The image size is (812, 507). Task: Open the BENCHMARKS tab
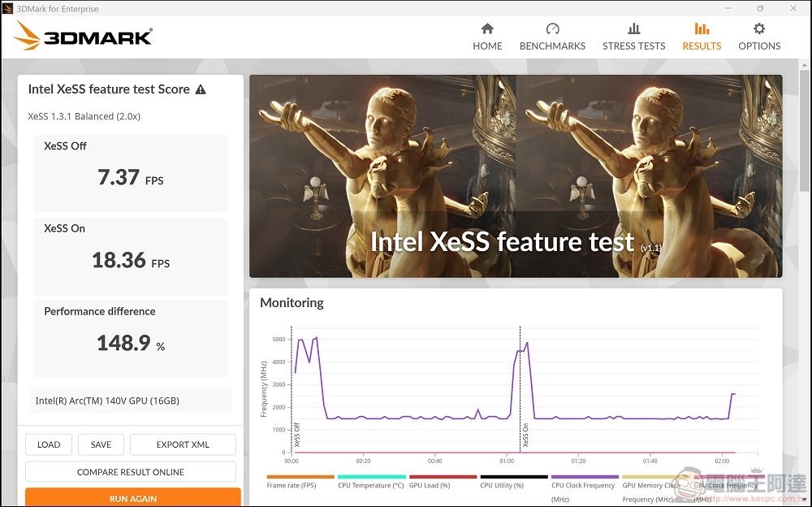(552, 37)
